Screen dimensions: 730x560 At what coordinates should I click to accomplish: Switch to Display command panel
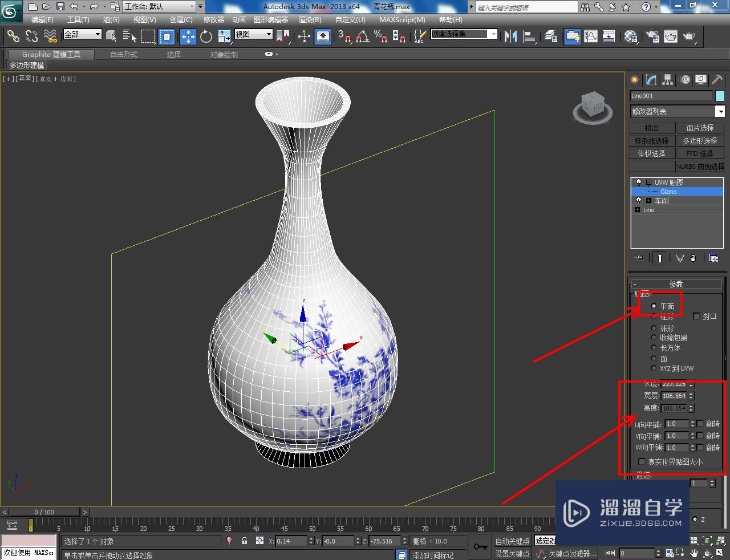tap(701, 80)
